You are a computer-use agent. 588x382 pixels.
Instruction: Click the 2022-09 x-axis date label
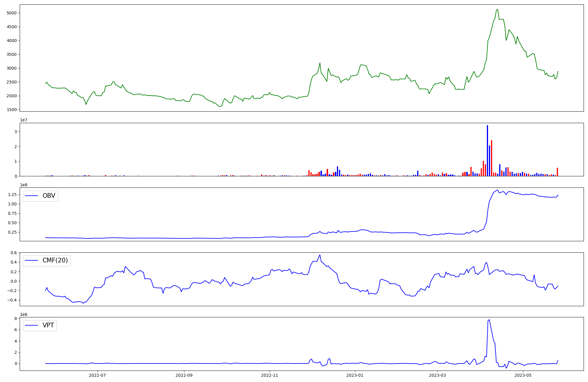tap(184, 375)
